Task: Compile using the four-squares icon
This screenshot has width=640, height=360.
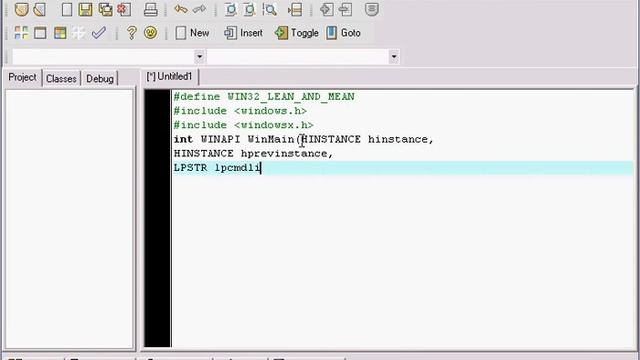Action: pos(21,33)
